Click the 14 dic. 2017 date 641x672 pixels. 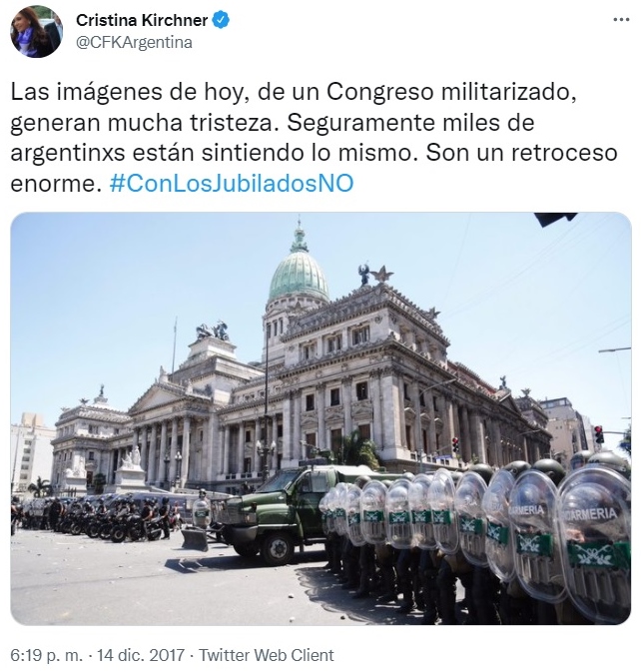[141, 655]
